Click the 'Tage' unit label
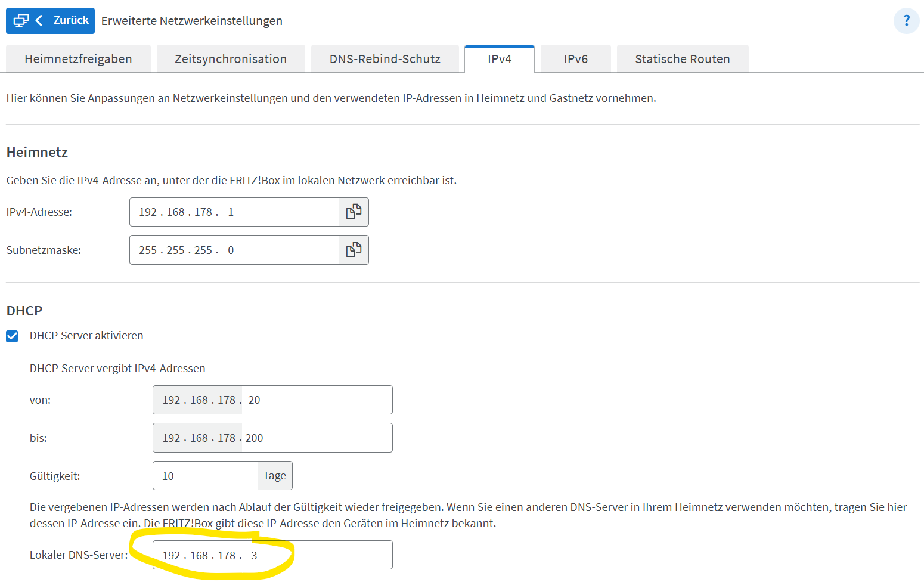This screenshot has width=924, height=582. (x=275, y=476)
